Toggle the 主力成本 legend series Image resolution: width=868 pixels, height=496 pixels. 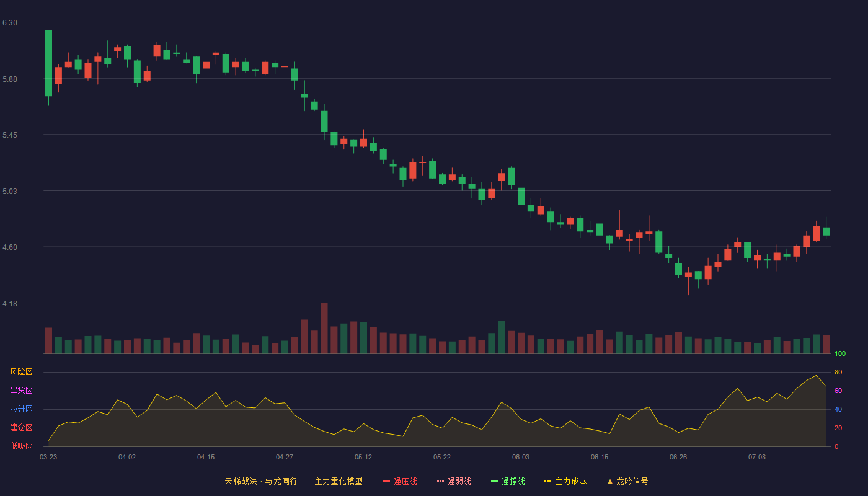click(x=565, y=481)
